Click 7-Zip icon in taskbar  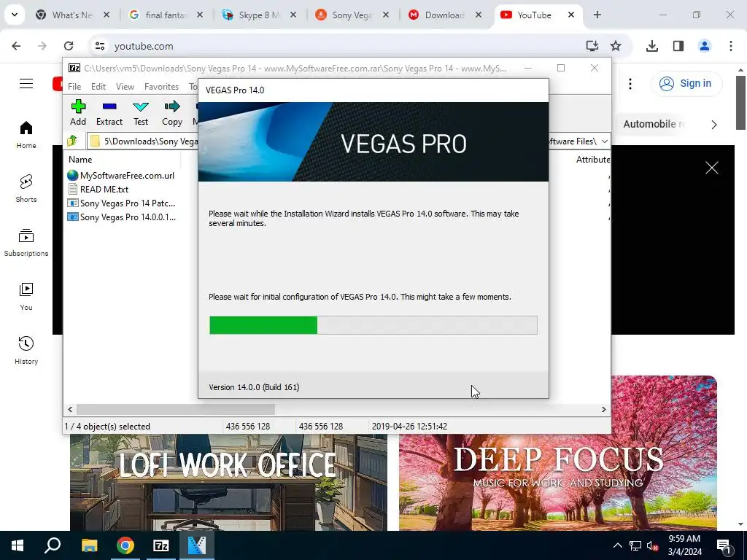[x=161, y=545]
